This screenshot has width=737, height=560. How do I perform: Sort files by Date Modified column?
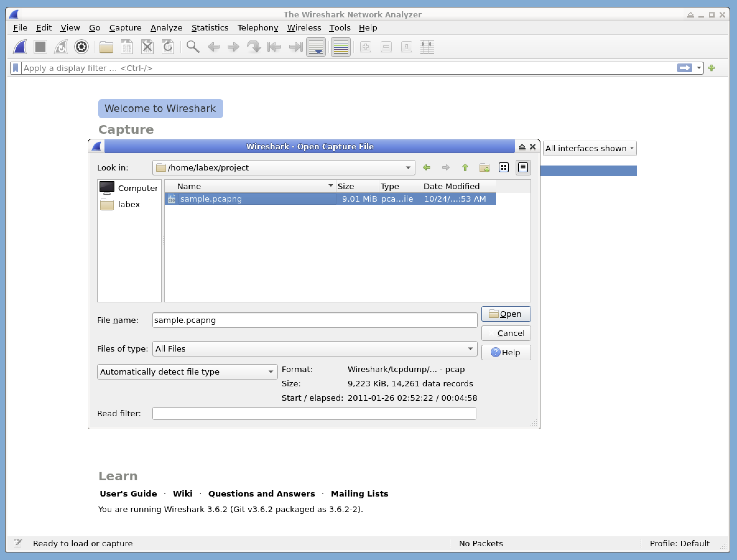(x=459, y=186)
